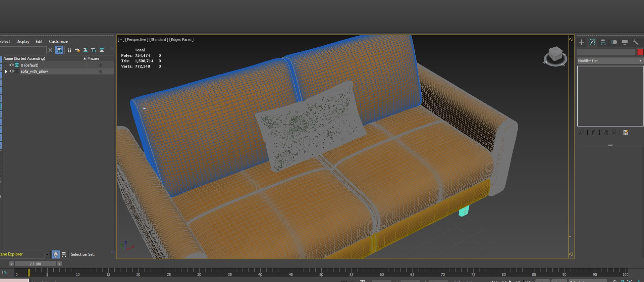Open the Create command panel tab
The height and width of the screenshot is (282, 644).
[x=582, y=42]
